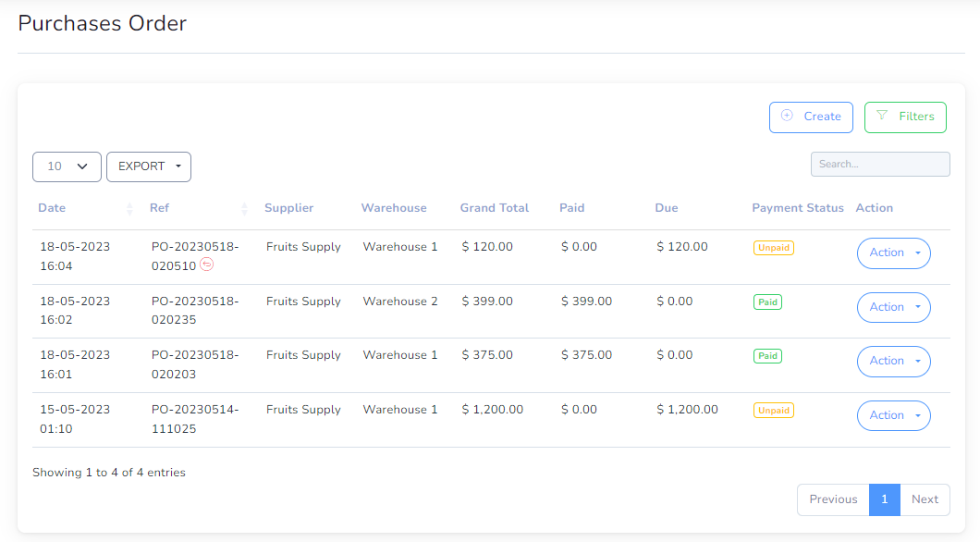Click the red return icon beside PO-20230518-020510
The width and height of the screenshot is (980, 542).
(x=207, y=265)
